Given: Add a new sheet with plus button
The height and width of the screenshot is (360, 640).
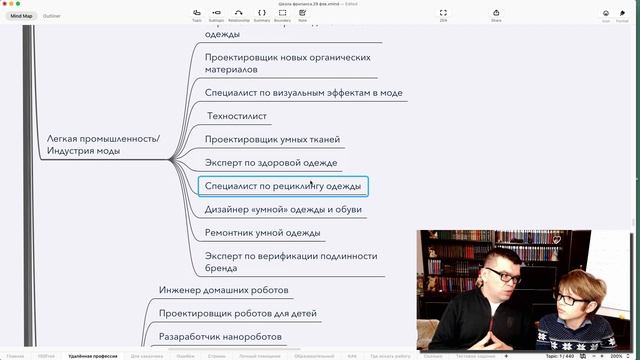Looking at the screenshot, I should pyautogui.click(x=507, y=356).
